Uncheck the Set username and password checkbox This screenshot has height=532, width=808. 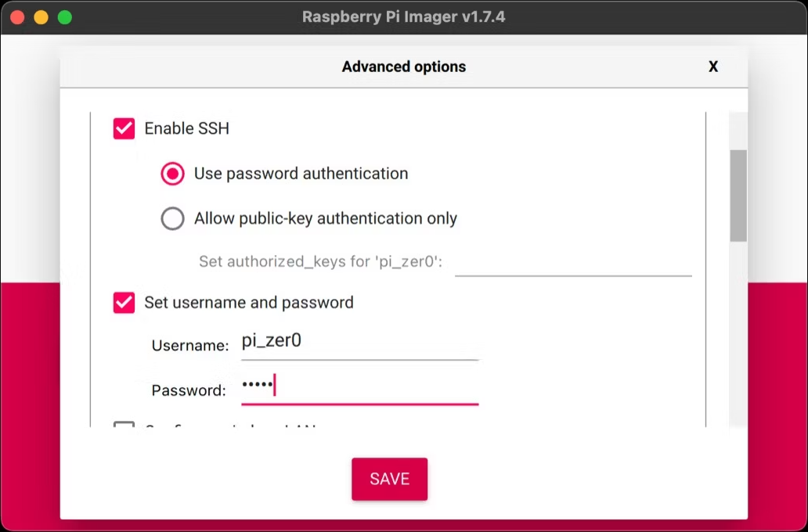pos(124,303)
